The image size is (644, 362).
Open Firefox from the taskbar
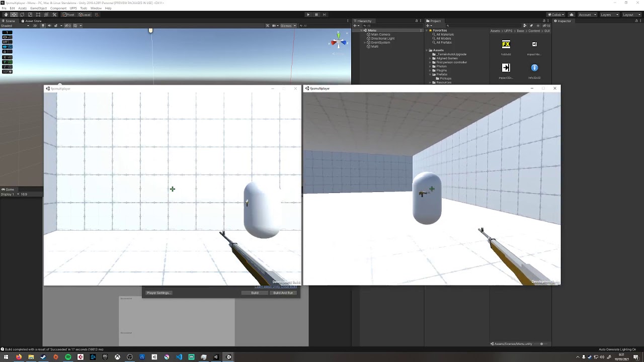(x=19, y=357)
